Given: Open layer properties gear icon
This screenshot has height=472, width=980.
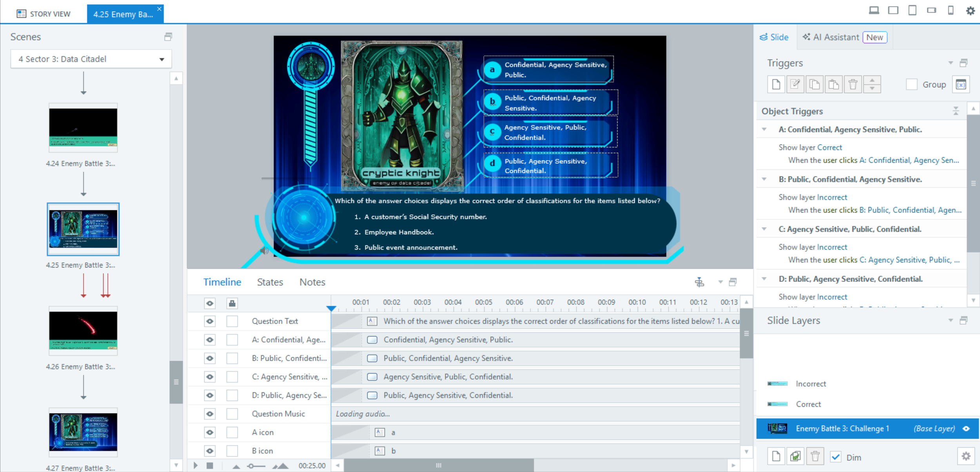Looking at the screenshot, I should 966,456.
